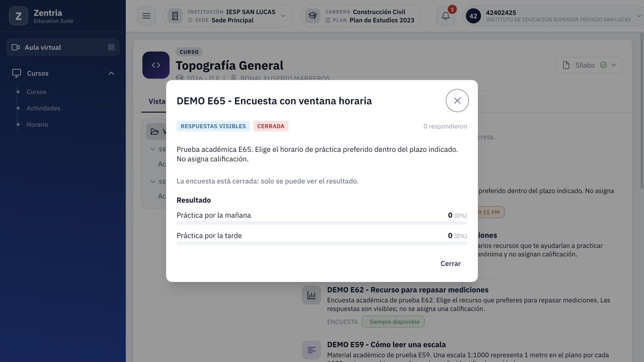Image resolution: width=644 pixels, height=362 pixels.
Task: Click the '0 respondieron' counter
Action: coord(445,126)
